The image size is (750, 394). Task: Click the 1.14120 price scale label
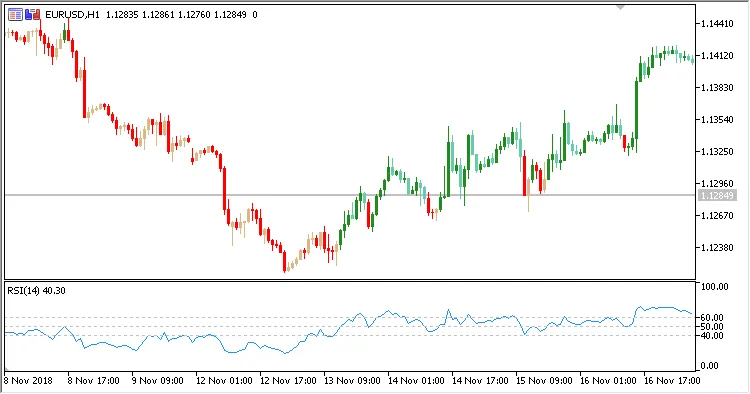717,56
